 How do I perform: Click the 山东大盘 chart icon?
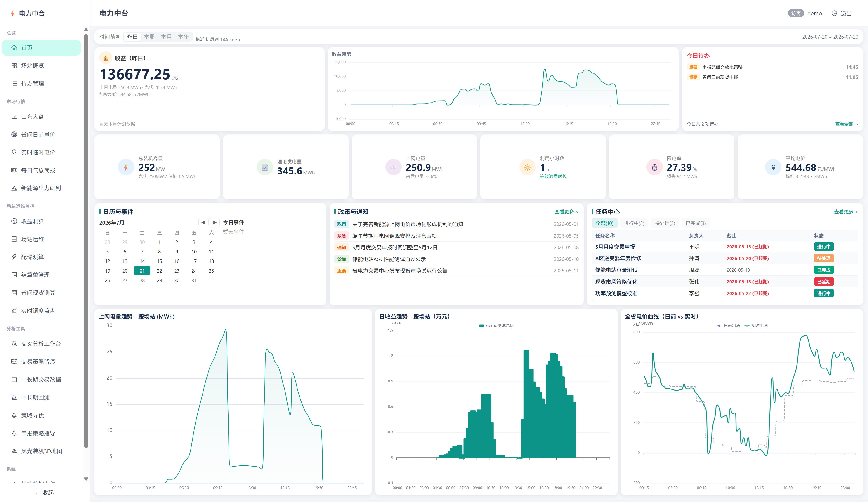coord(14,117)
